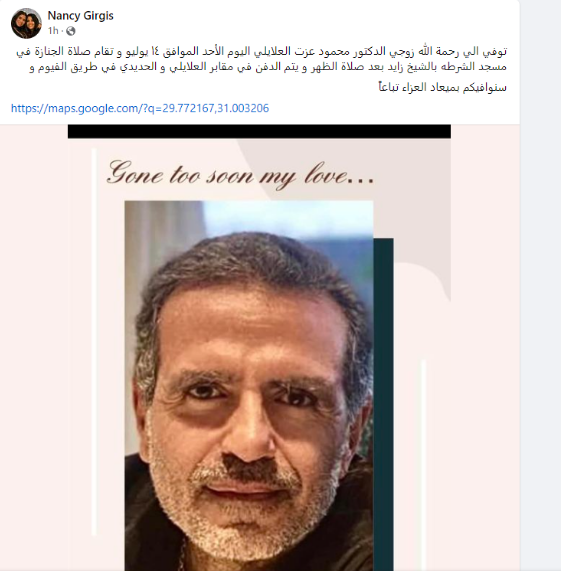The width and height of the screenshot is (563, 573).
Task: Click the black bar atop the image
Action: click(259, 131)
